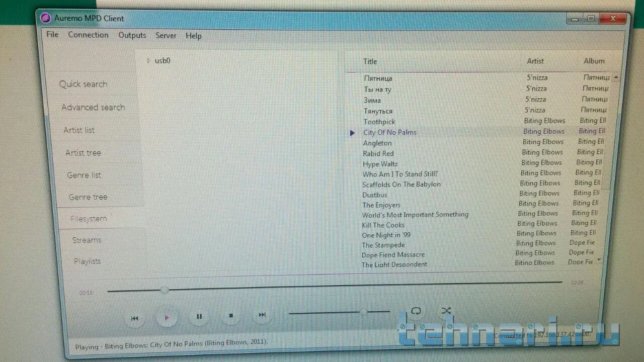The image size is (644, 362).
Task: Open the Outputs menu
Action: point(132,35)
